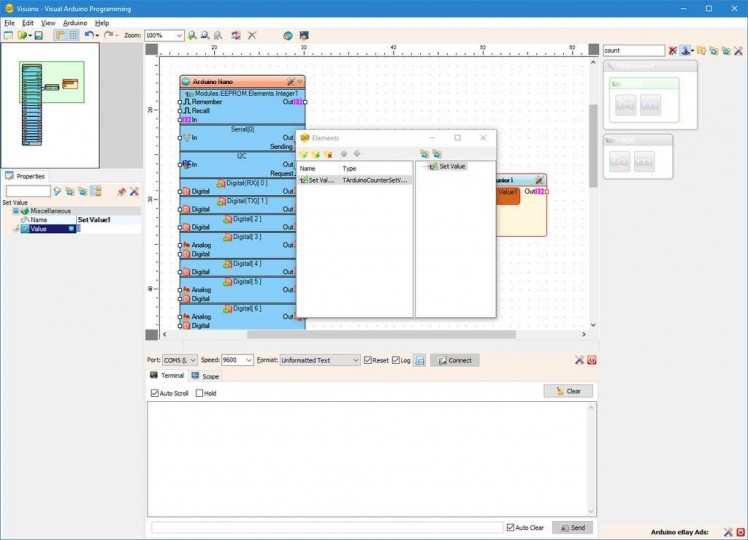Click the Zoom In magnifier icon
The image size is (748, 540).
click(x=193, y=35)
